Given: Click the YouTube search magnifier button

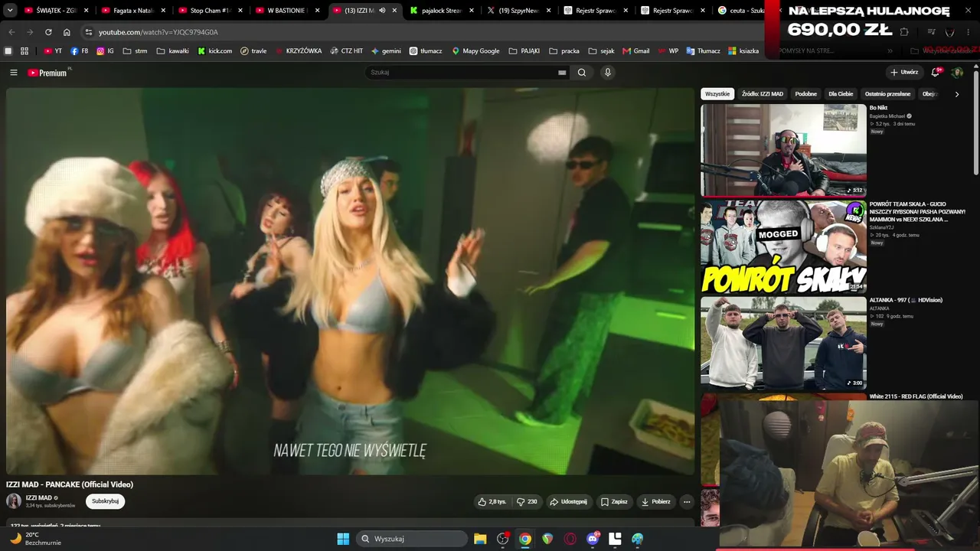Looking at the screenshot, I should pyautogui.click(x=582, y=73).
